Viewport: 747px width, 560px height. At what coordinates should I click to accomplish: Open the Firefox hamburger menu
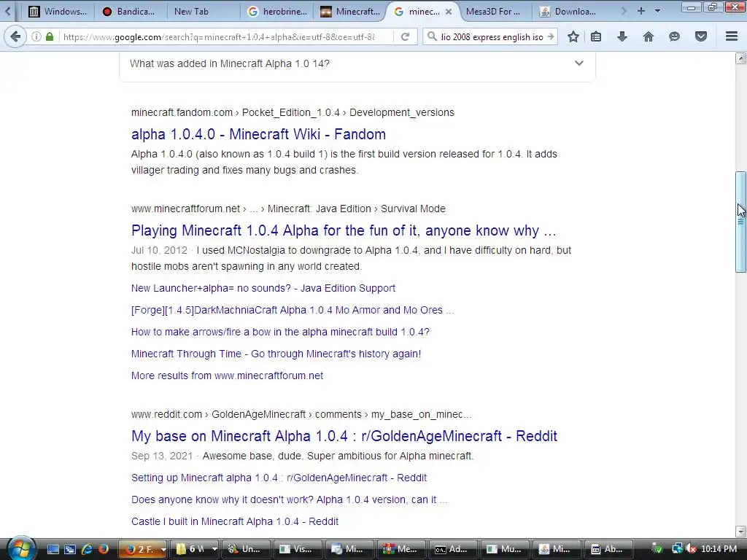pos(732,36)
